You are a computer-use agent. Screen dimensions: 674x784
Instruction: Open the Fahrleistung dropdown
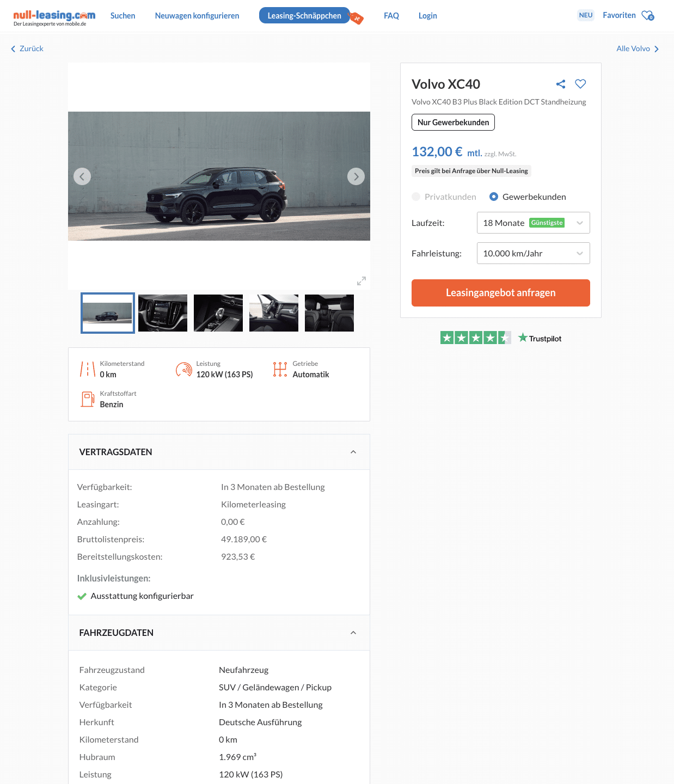tap(534, 253)
